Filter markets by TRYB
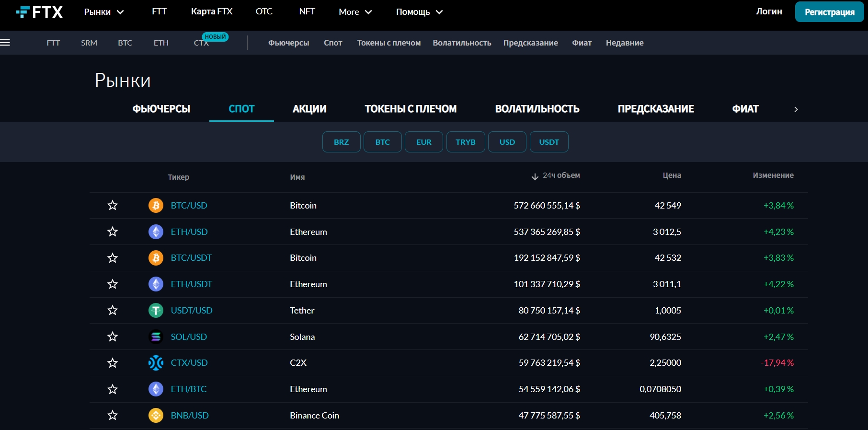Screen dimensions: 868x430 (466, 142)
